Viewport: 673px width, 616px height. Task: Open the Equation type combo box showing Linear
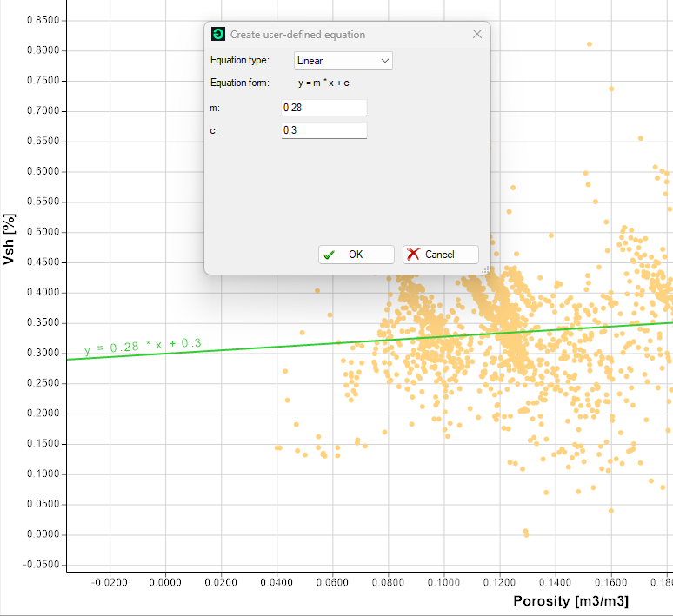coord(343,61)
